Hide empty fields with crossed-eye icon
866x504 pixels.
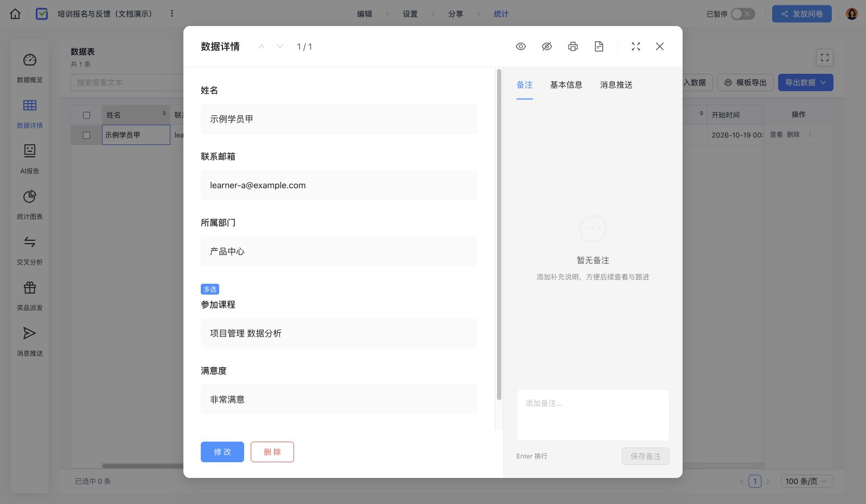(547, 47)
